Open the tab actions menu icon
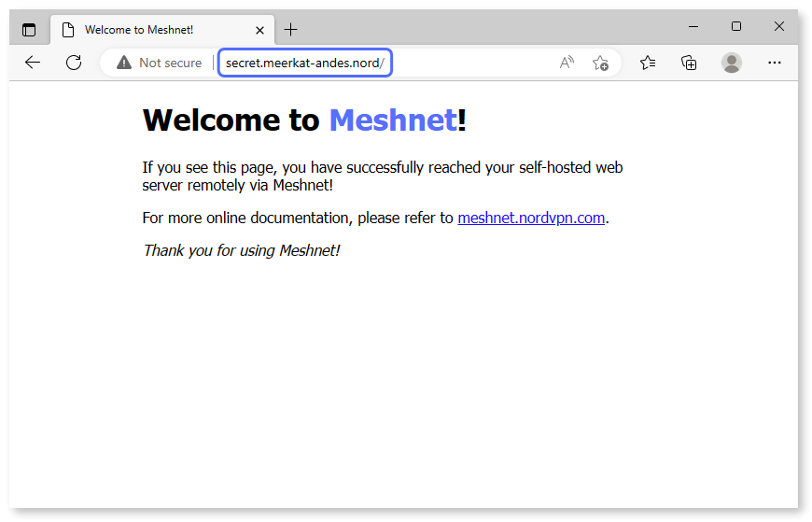Image resolution: width=812 pixels, height=522 pixels. tap(29, 30)
